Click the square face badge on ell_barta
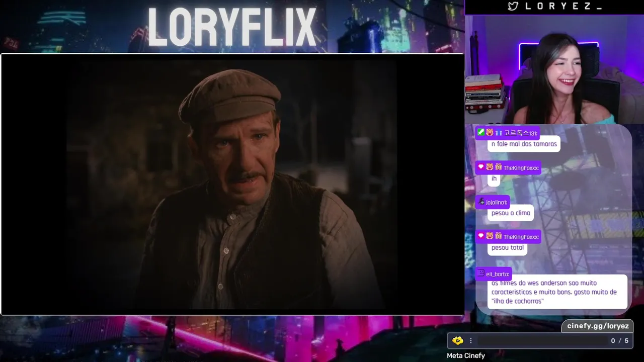Viewport: 644px width, 362px height. click(481, 273)
